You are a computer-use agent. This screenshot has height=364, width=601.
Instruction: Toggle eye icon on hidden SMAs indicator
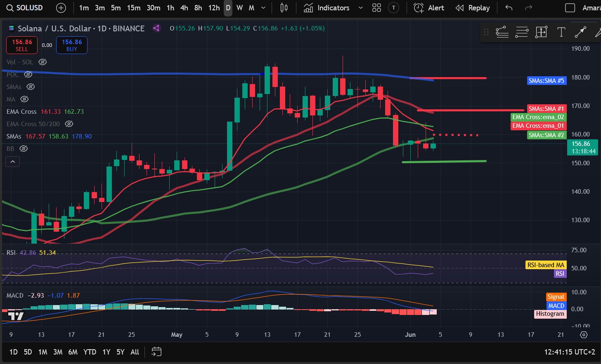click(x=31, y=87)
